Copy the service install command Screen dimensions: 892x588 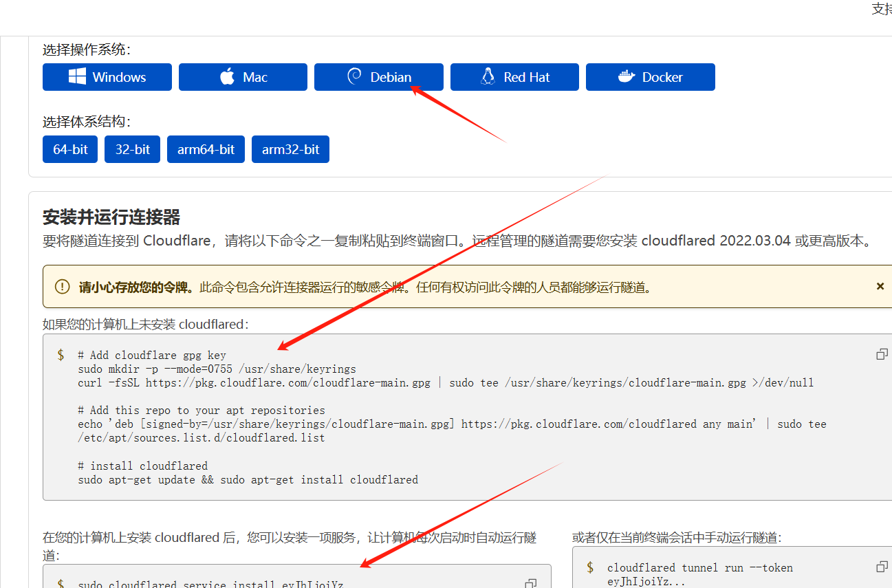530,583
